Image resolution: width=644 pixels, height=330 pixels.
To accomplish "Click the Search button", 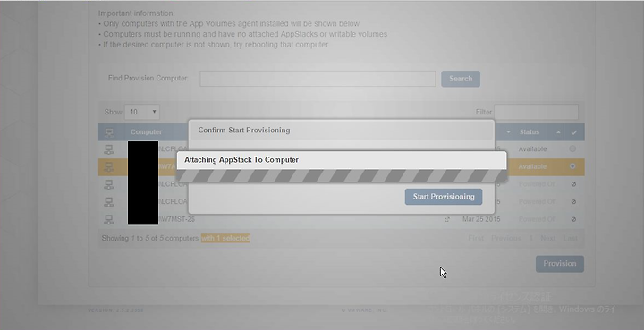I will tap(461, 79).
